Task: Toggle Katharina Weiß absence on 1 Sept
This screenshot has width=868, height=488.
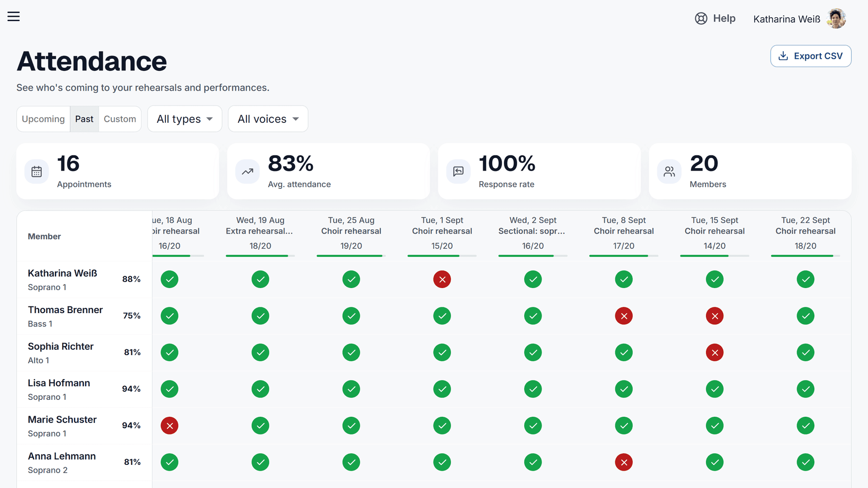Action: tap(442, 279)
